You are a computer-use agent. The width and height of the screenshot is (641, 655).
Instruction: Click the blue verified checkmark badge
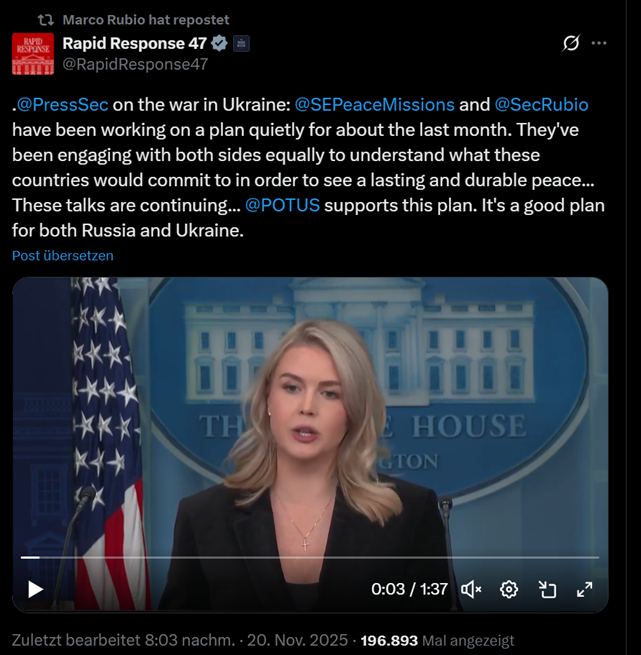pyautogui.click(x=219, y=43)
